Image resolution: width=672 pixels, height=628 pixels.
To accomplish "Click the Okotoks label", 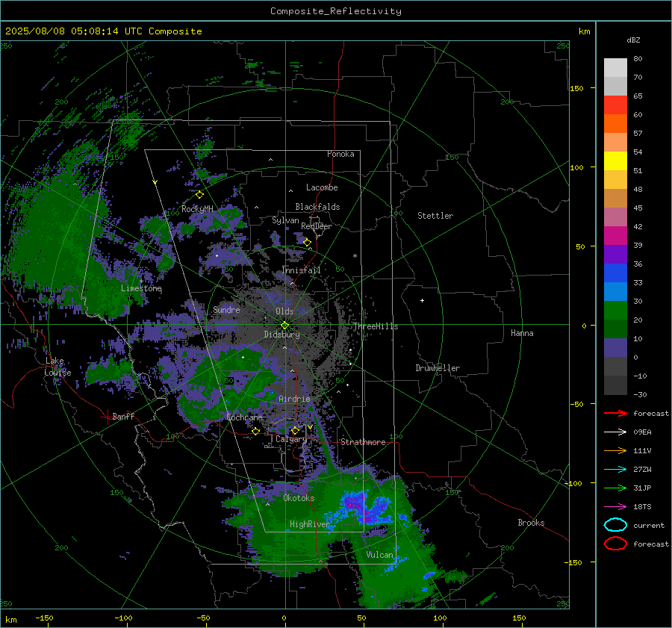I will 299,498.
